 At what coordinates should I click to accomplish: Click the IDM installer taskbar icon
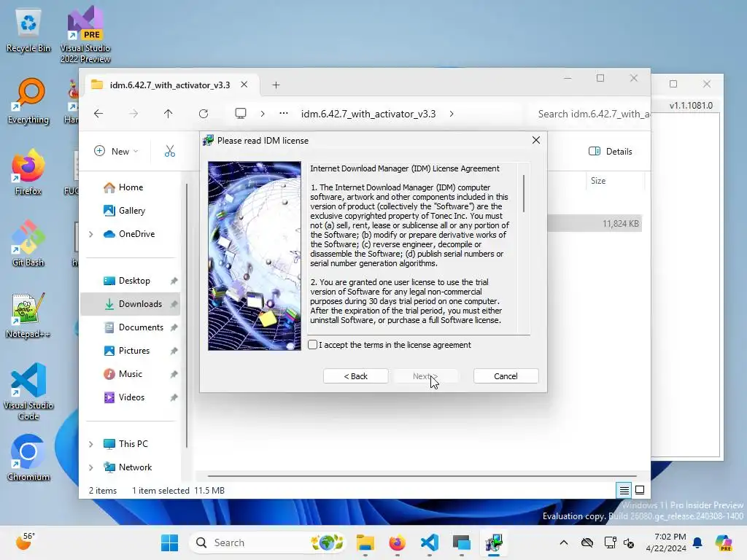pos(494,542)
